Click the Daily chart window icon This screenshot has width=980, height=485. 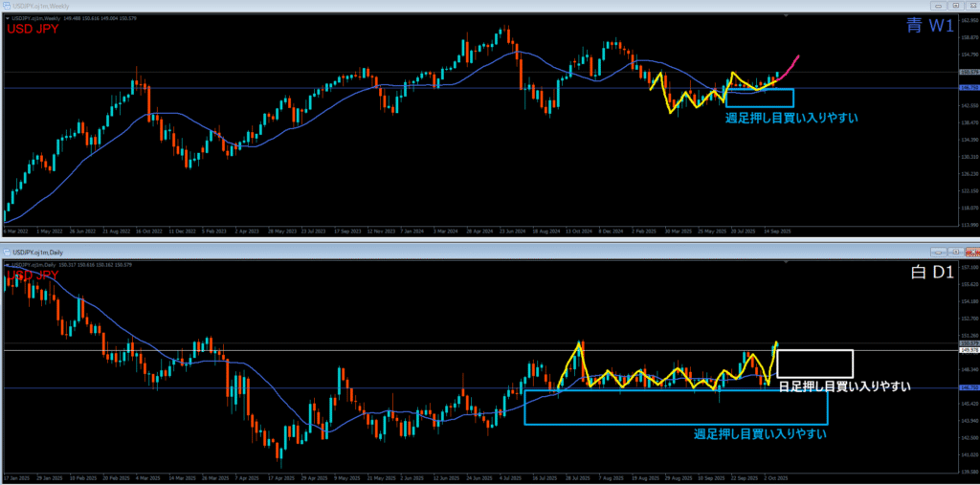(7, 253)
